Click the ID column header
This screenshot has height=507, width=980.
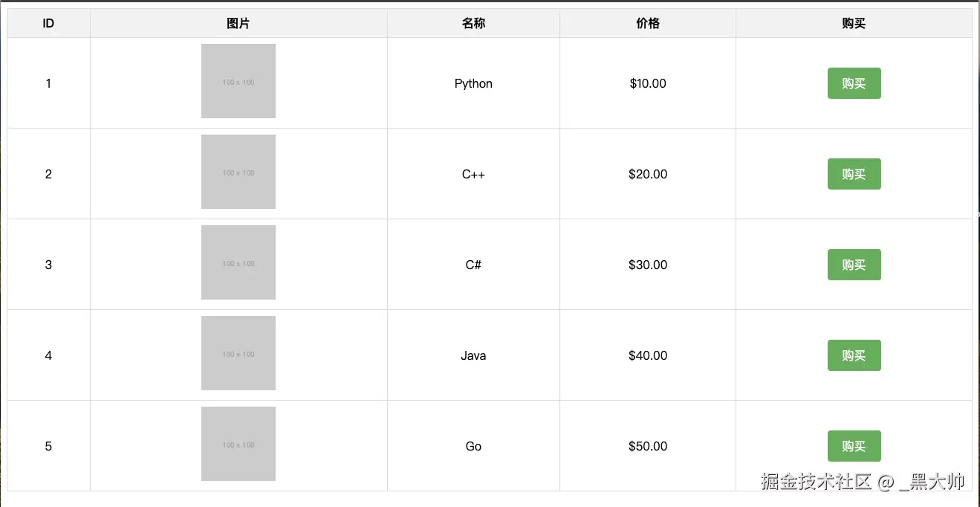48,23
